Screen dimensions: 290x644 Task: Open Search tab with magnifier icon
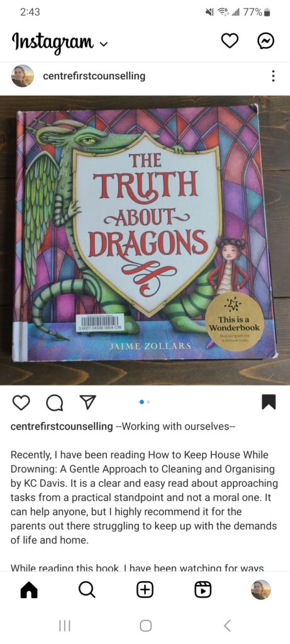87,590
